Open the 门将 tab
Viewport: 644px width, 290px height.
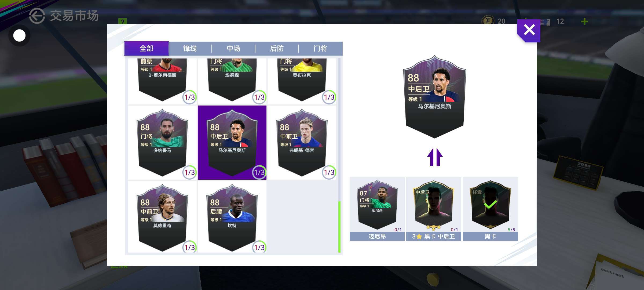[x=320, y=48]
